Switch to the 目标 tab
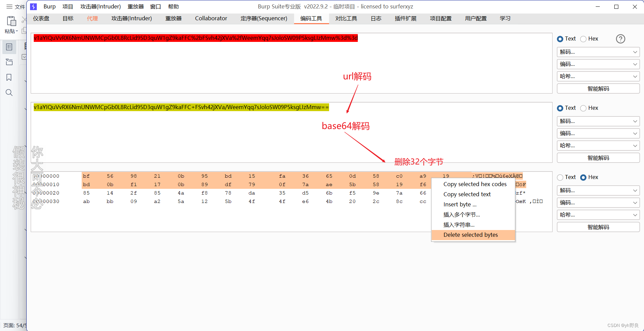Image resolution: width=644 pixels, height=331 pixels. pos(68,19)
